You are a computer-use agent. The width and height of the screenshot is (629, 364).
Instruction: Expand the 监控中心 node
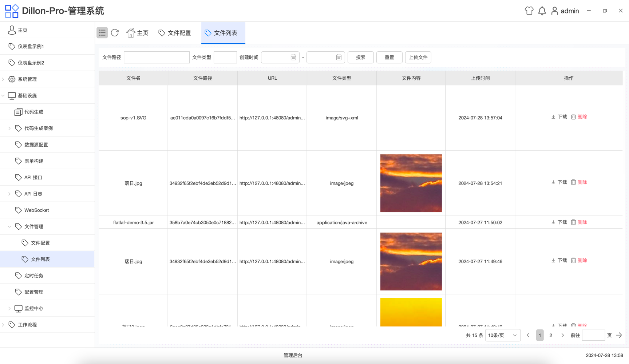tap(9, 308)
